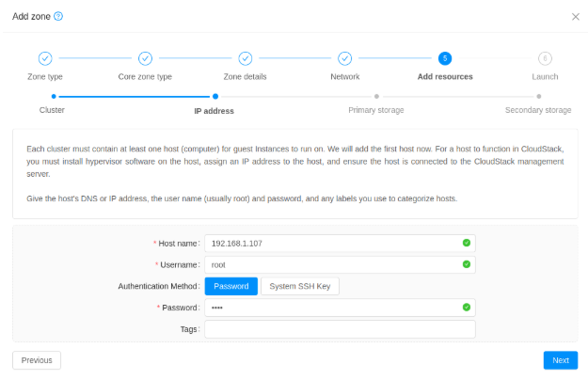This screenshot has height=380, width=588.
Task: Focus the Username input field
Action: (340, 264)
